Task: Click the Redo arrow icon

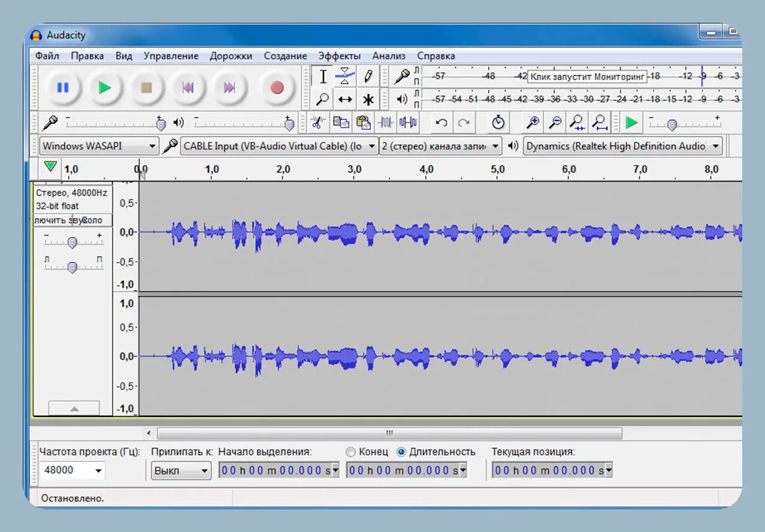Action: [x=464, y=123]
